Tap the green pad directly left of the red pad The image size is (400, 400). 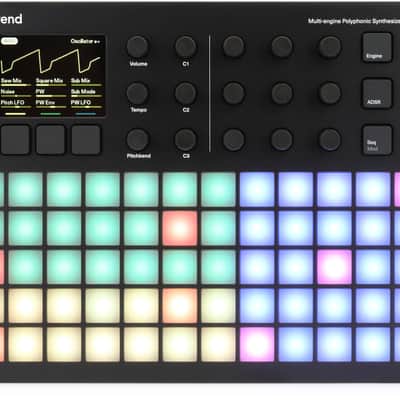pyautogui.click(x=141, y=228)
